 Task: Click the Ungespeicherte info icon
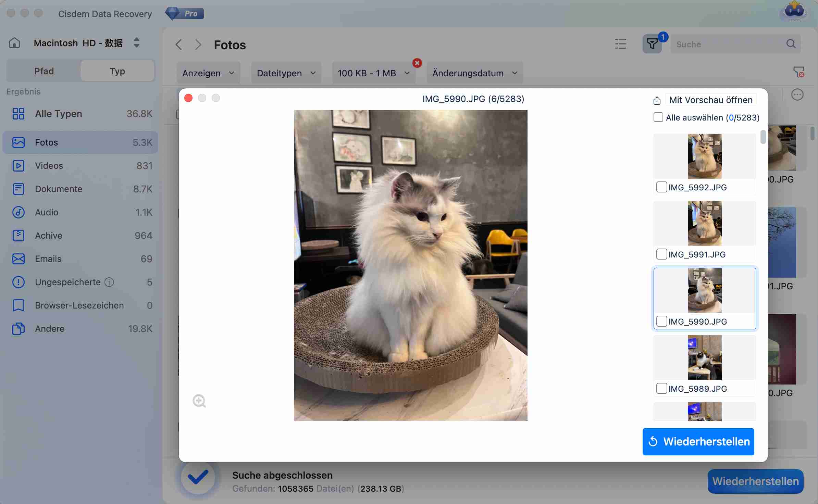click(x=109, y=282)
